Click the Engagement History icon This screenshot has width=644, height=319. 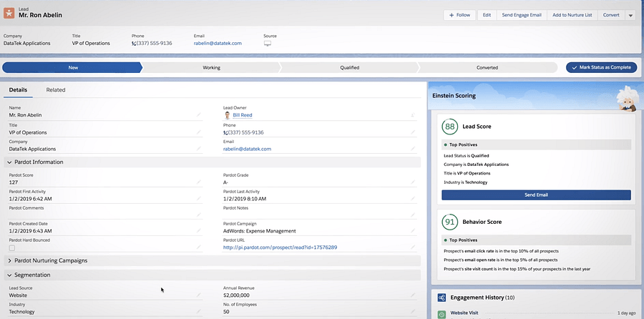pyautogui.click(x=441, y=298)
